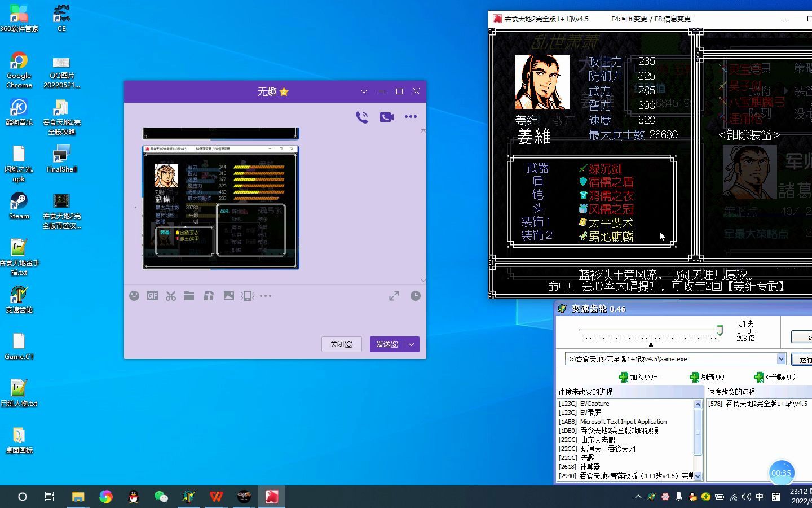Click the music share icon in chat toolbar
The height and width of the screenshot is (508, 812).
(x=209, y=296)
